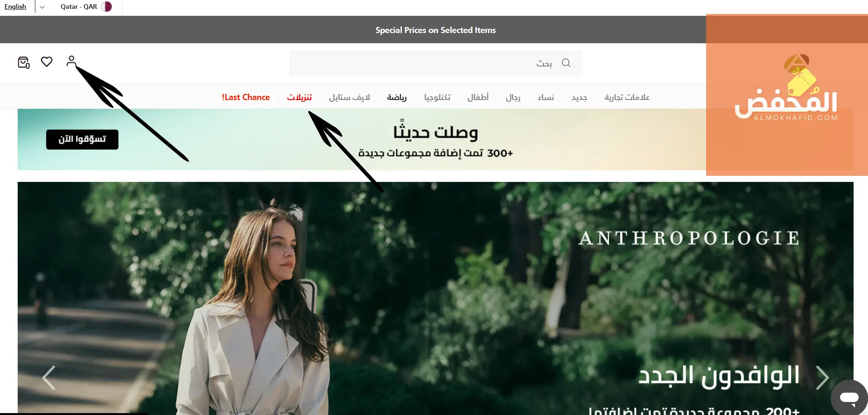Open the chat support bubble

tap(849, 398)
